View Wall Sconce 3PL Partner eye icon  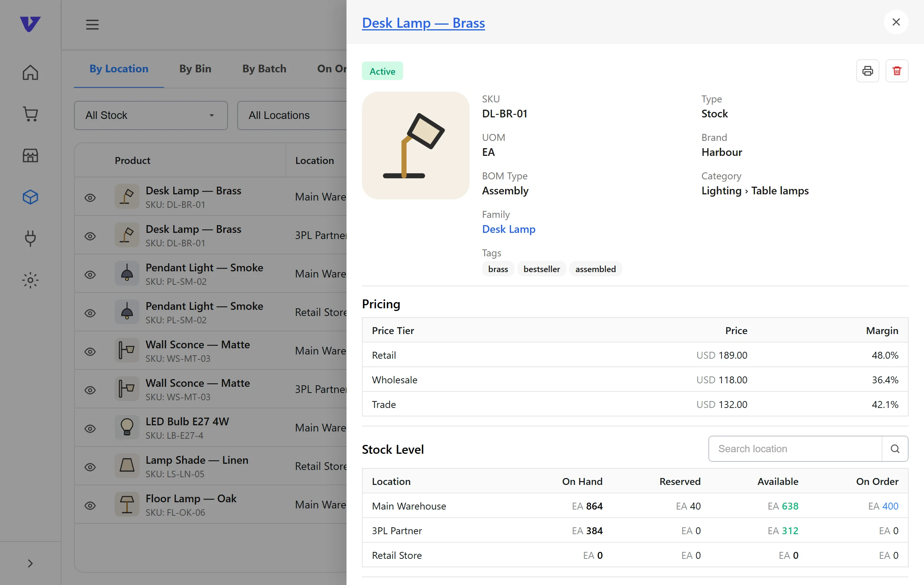[x=90, y=390]
